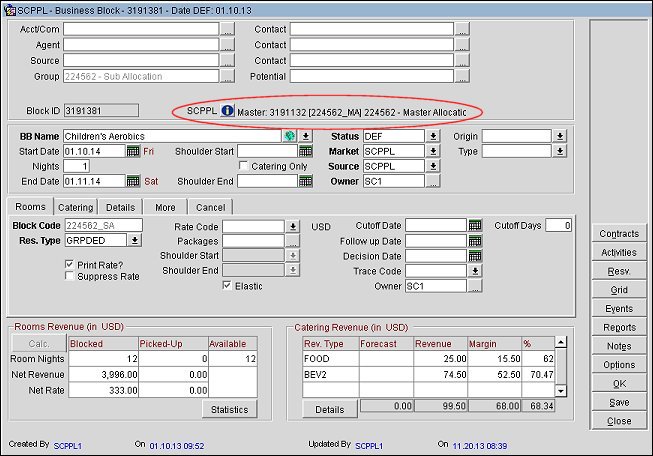
Task: Expand the Status dropdown
Action: 433,136
